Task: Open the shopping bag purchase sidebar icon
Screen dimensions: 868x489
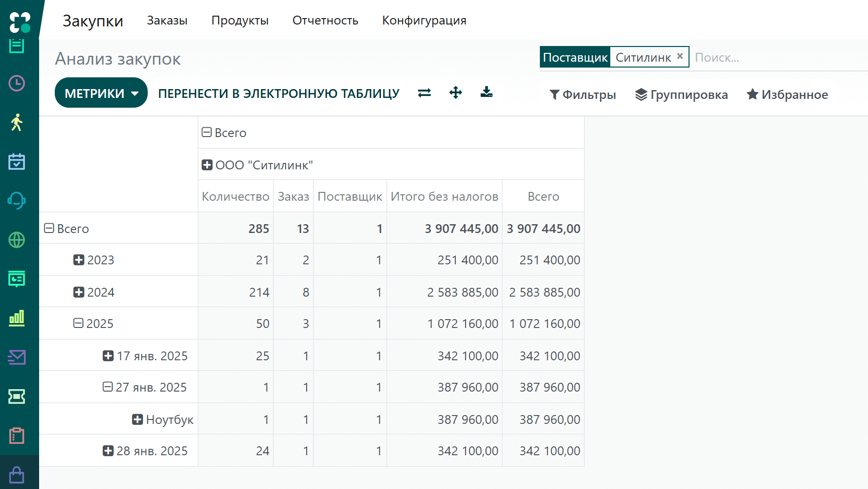Action: (17, 475)
